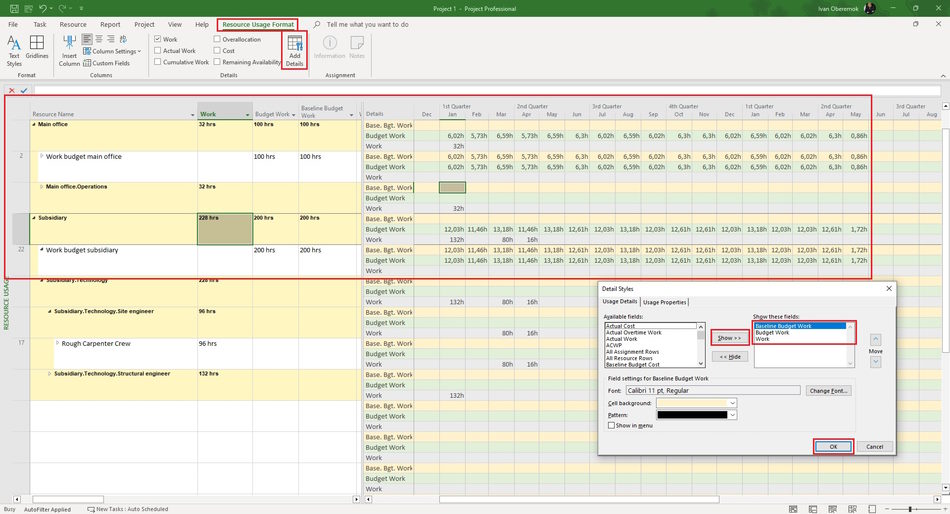Click the Move down arrow in dialog
The width and height of the screenshot is (950, 514).
click(875, 362)
